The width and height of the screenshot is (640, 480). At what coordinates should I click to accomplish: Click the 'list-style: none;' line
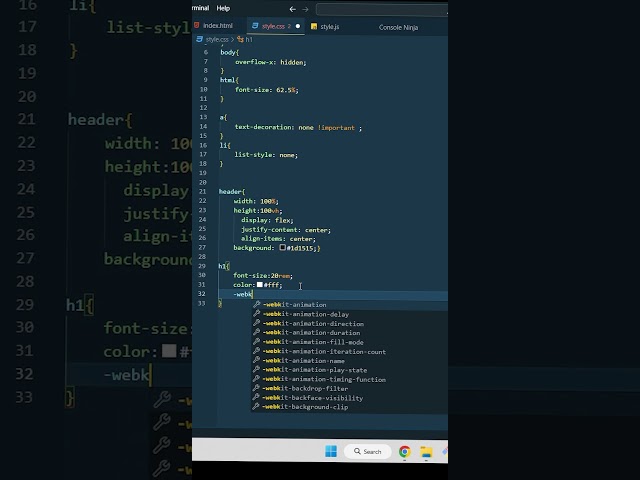tap(266, 155)
